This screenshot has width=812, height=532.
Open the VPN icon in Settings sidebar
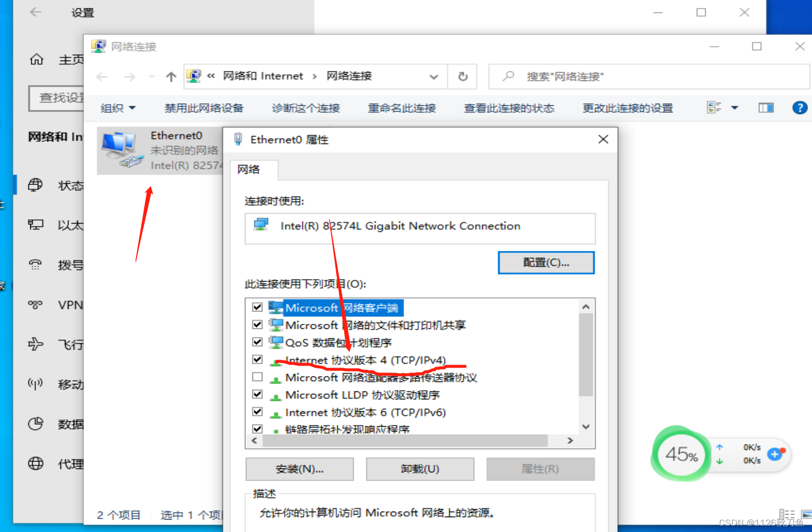pos(35,304)
